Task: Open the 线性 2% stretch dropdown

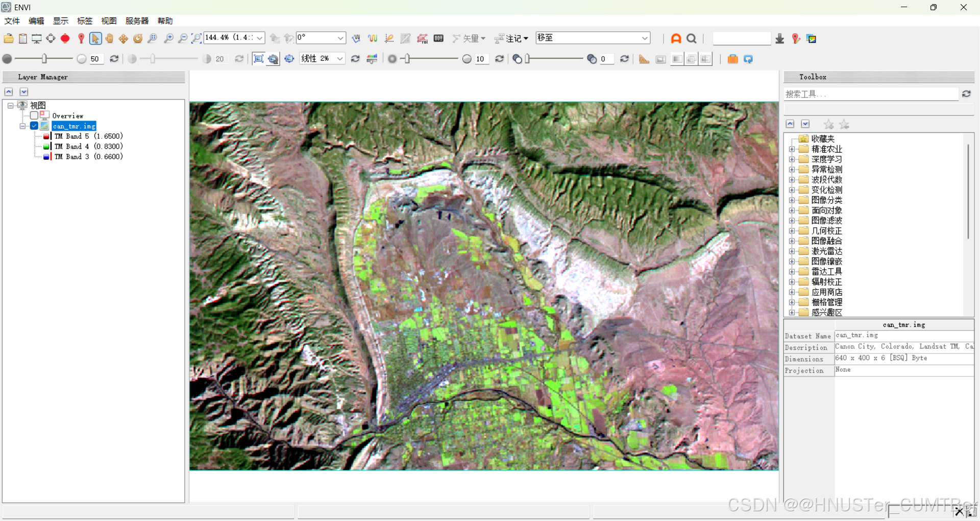Action: (340, 59)
